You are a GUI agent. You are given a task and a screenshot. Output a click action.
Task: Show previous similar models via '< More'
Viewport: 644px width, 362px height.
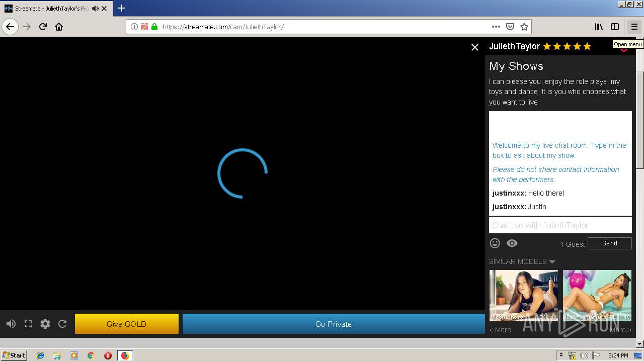click(x=500, y=330)
